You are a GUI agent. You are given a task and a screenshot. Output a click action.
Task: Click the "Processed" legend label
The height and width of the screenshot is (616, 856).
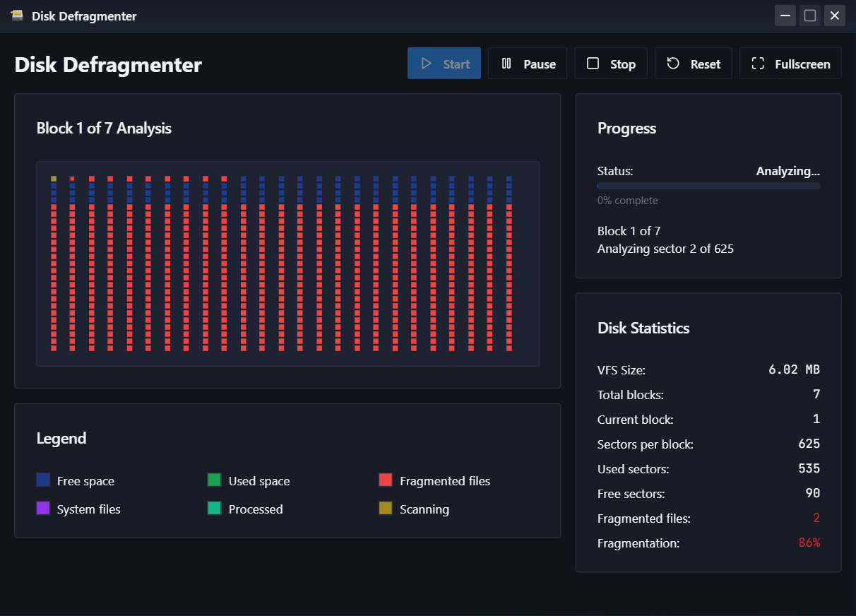[256, 509]
